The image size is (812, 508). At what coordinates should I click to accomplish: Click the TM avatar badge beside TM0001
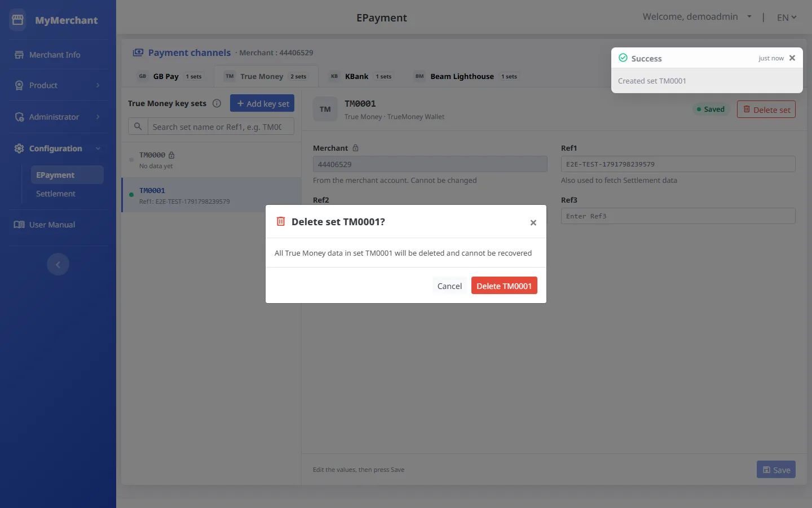325,110
